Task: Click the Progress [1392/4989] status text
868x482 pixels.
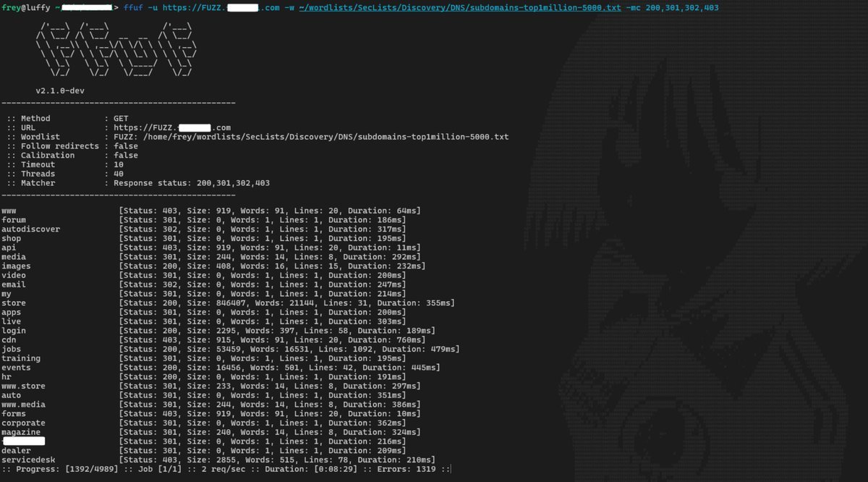Action: (61, 469)
